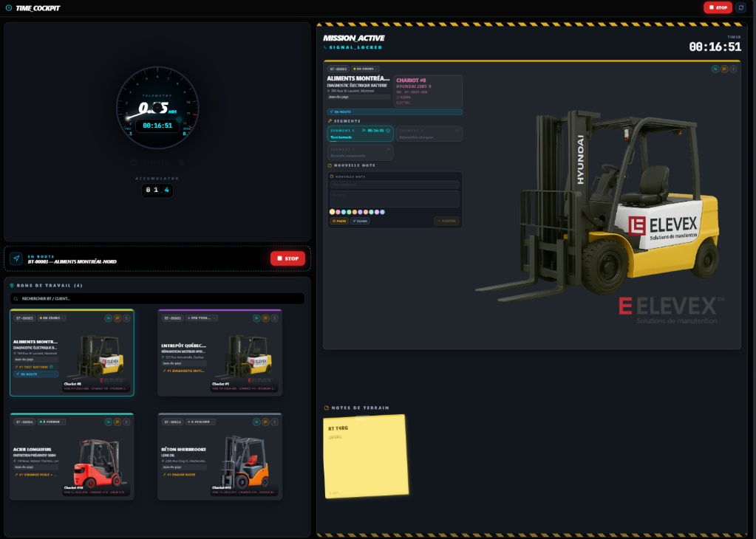Open En Cours status dropdown in mission panel
Viewport: 756px width, 539px height.
tap(366, 69)
